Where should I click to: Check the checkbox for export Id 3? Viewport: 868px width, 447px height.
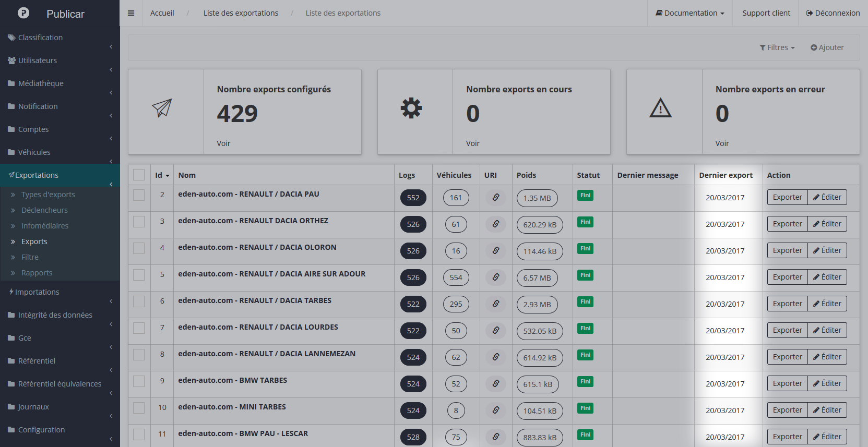[x=139, y=222]
